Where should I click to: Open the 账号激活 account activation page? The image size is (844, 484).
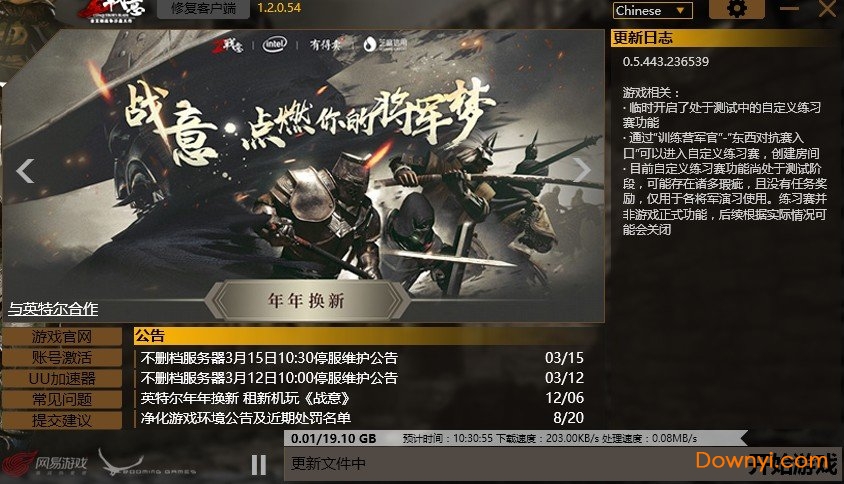tap(62, 357)
